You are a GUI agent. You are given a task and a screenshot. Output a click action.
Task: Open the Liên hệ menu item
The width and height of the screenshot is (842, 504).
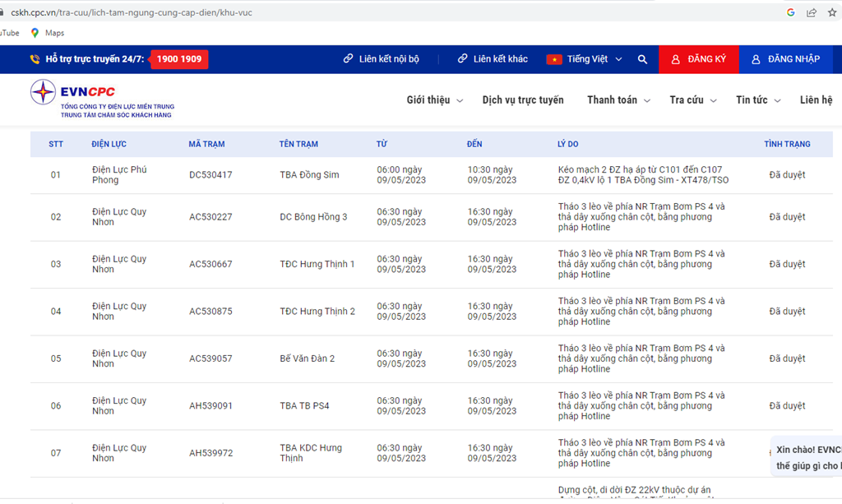(816, 99)
